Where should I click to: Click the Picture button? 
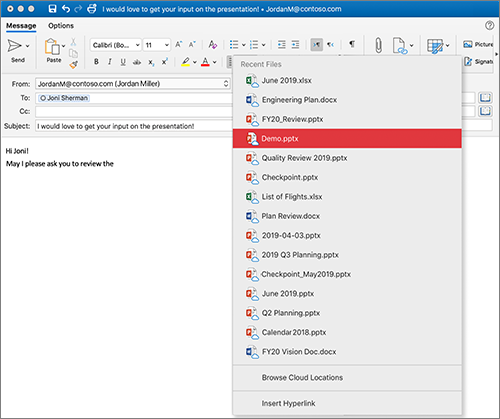[x=478, y=44]
